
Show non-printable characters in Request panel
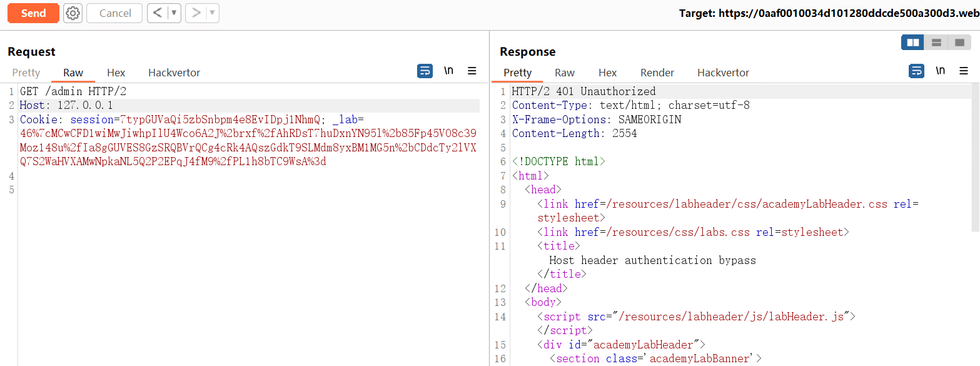(448, 71)
